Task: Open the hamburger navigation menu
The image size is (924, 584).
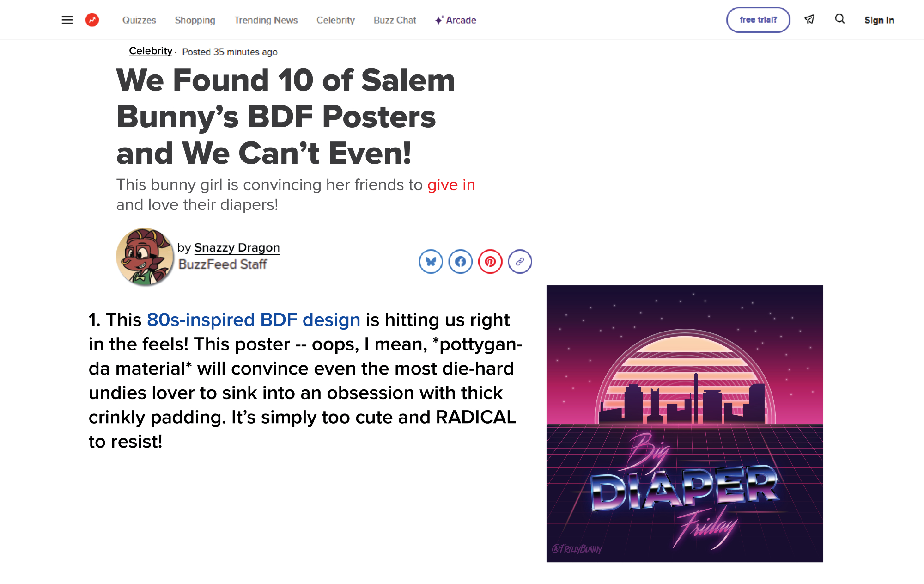Action: (67, 20)
